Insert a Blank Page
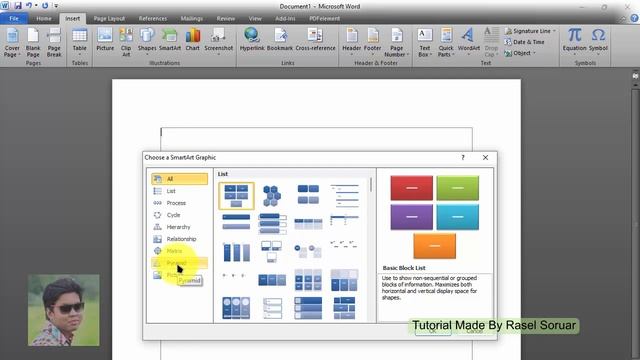 (x=33, y=42)
